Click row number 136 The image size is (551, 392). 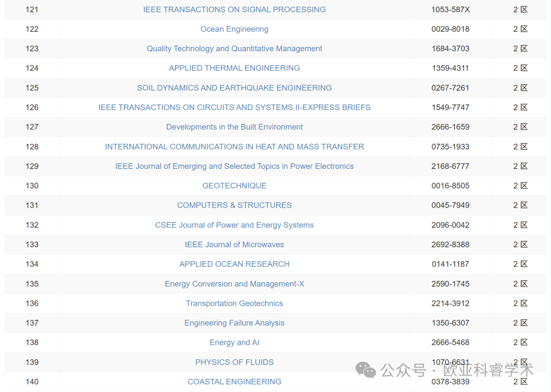click(32, 303)
